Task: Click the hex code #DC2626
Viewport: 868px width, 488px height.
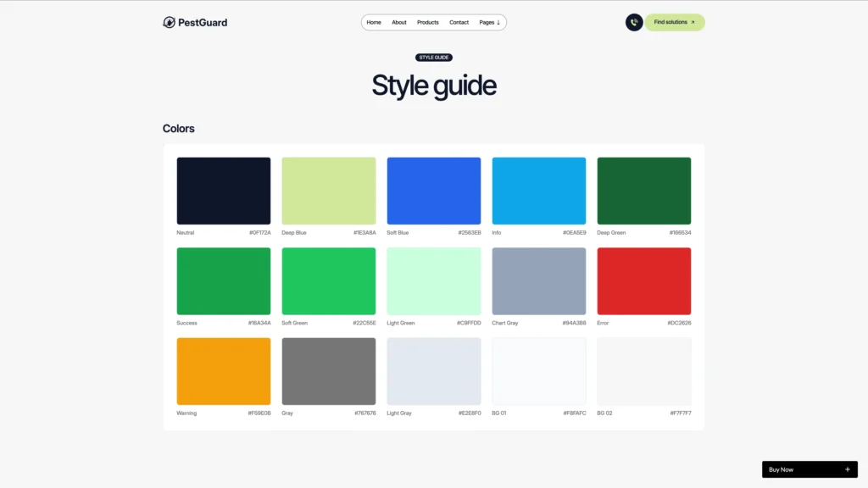Action: 679,323
